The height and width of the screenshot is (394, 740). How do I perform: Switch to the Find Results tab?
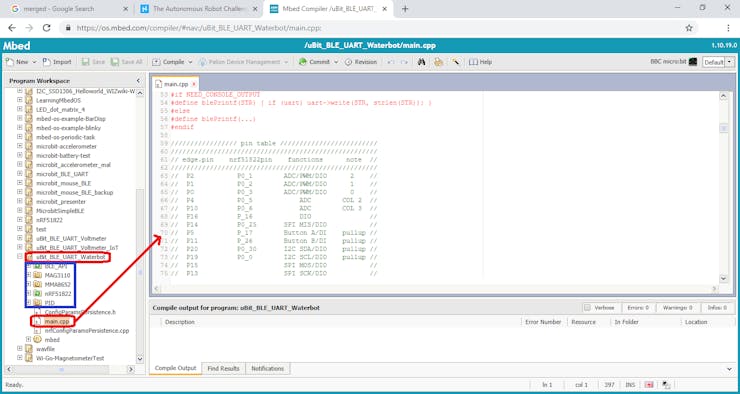(224, 368)
